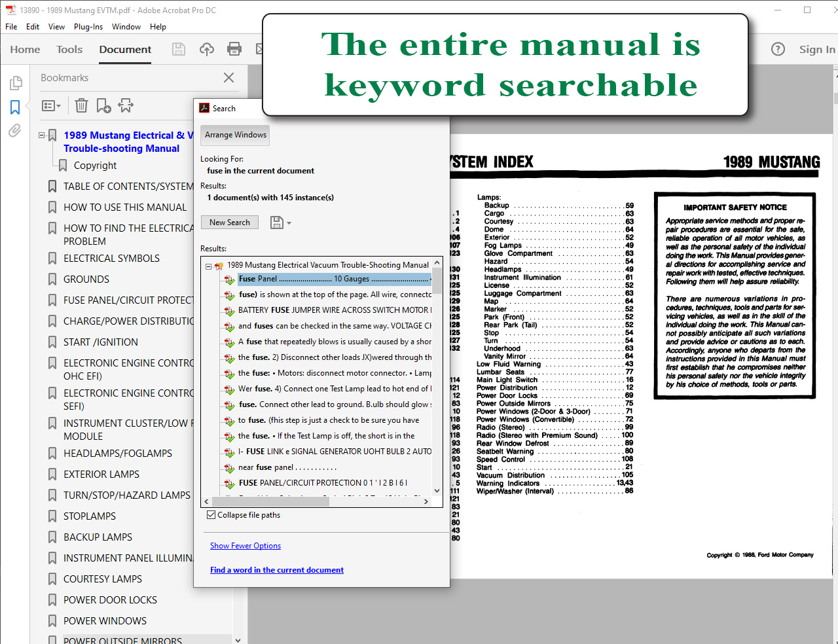
Task: Open START /IGNITION bookmark
Action: click(101, 342)
